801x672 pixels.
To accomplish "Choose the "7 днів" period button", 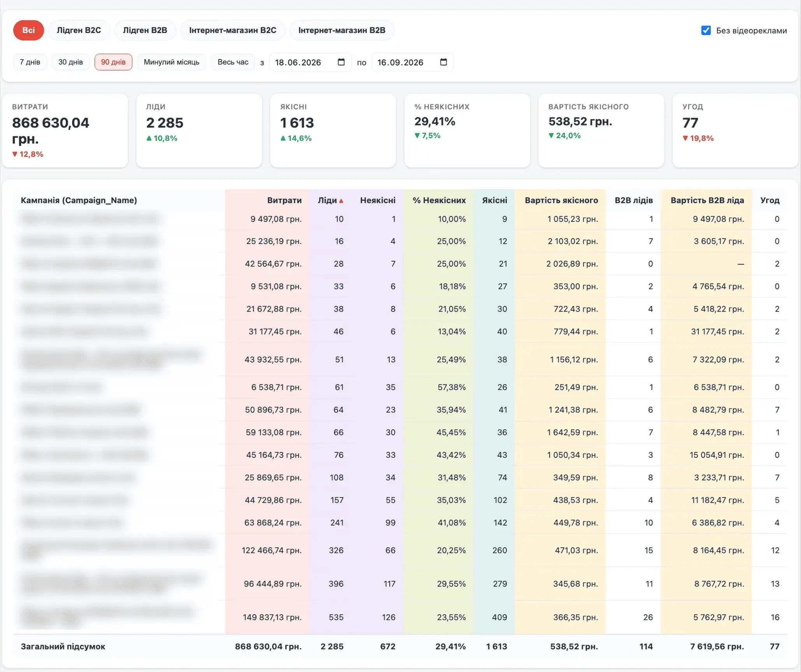I will 30,62.
